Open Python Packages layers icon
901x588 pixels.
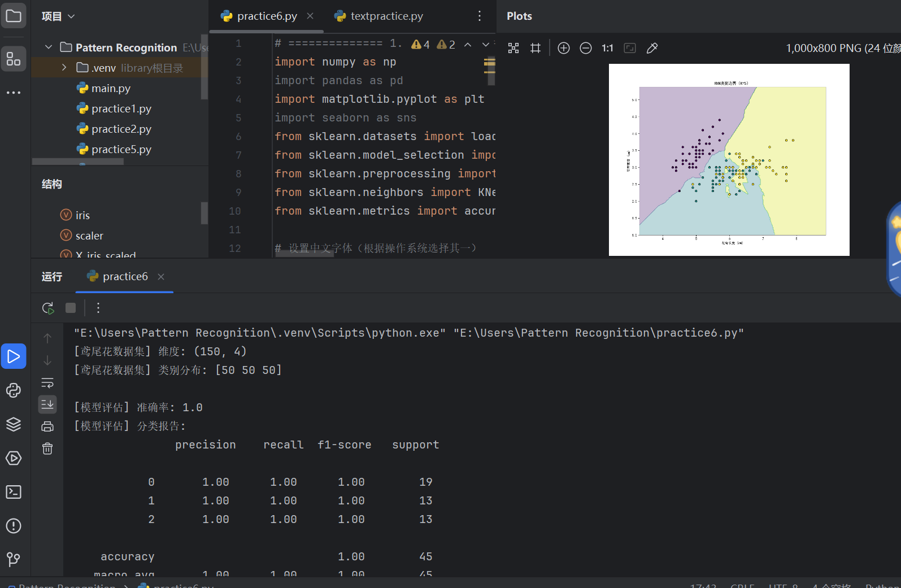[14, 424]
